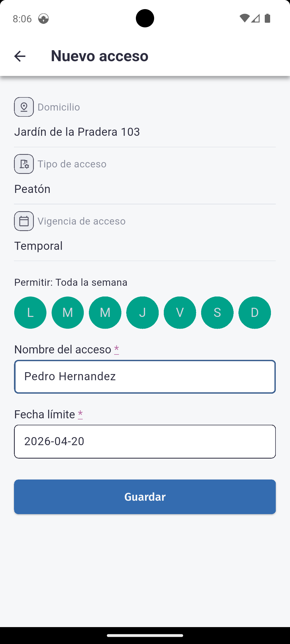Image resolution: width=290 pixels, height=644 pixels.
Task: Tap the Nuevo acceso page title
Action: pyautogui.click(x=100, y=56)
